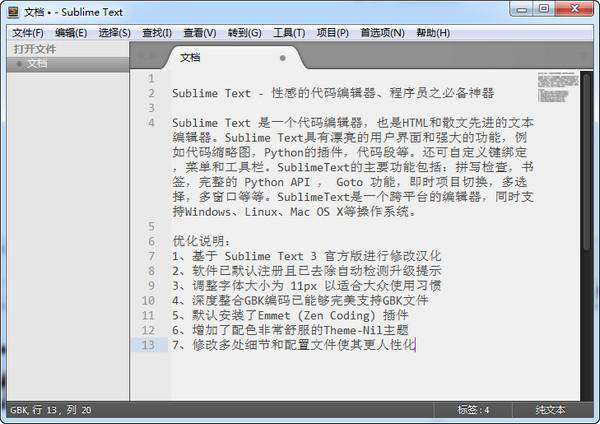Open the 选择(S) menu
This screenshot has width=600, height=424.
[x=114, y=33]
